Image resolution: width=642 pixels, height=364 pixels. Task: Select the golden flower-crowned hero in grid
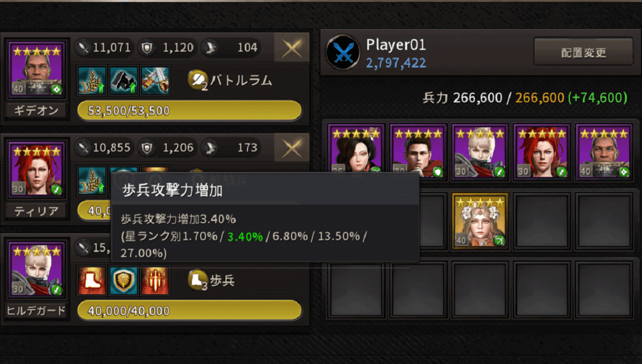pos(480,221)
